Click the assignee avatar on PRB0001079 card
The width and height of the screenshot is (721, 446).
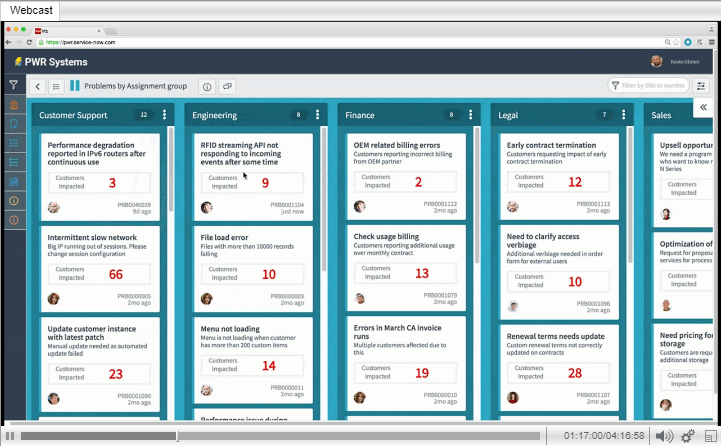[360, 298]
